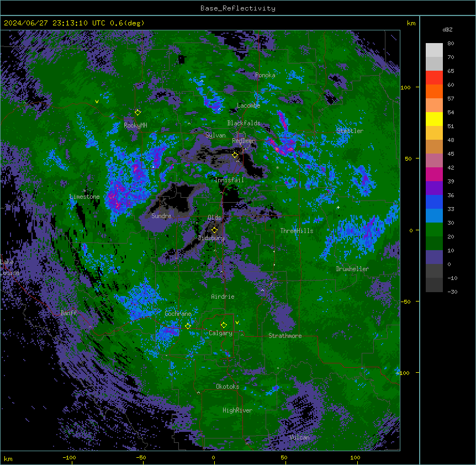Click the 0 tick on the horizontal axis
The image size is (476, 465).
click(213, 457)
